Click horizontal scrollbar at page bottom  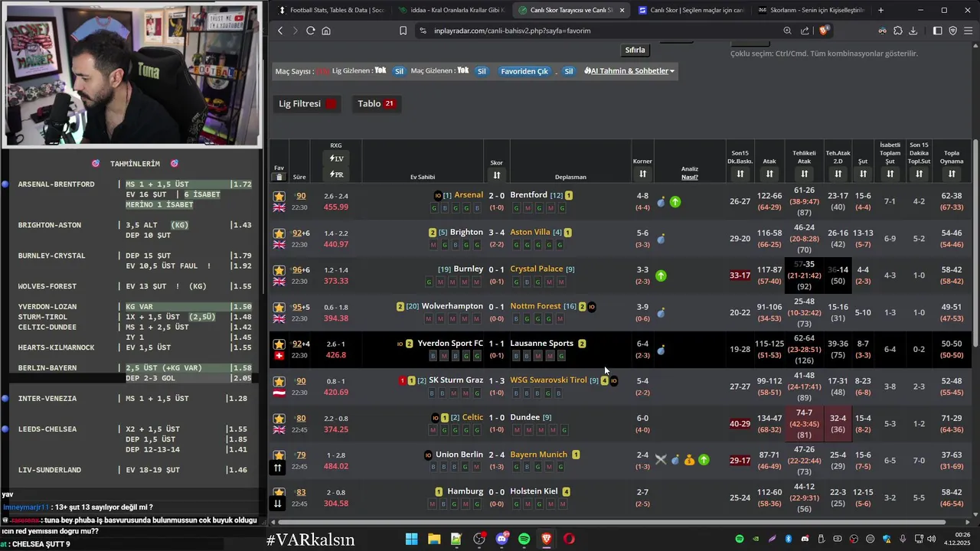click(611, 522)
